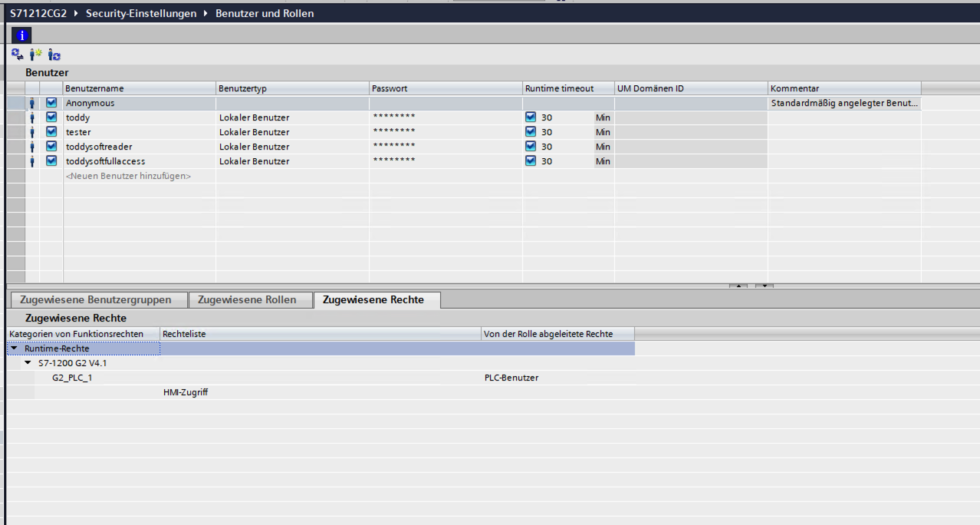Select the user icon in the tester row
This screenshot has height=525, width=980.
click(x=32, y=132)
